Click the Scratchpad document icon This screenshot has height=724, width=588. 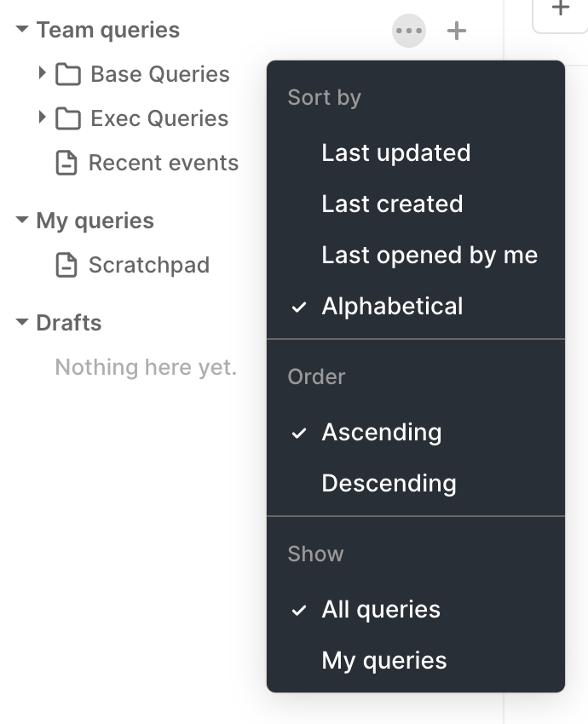point(66,265)
